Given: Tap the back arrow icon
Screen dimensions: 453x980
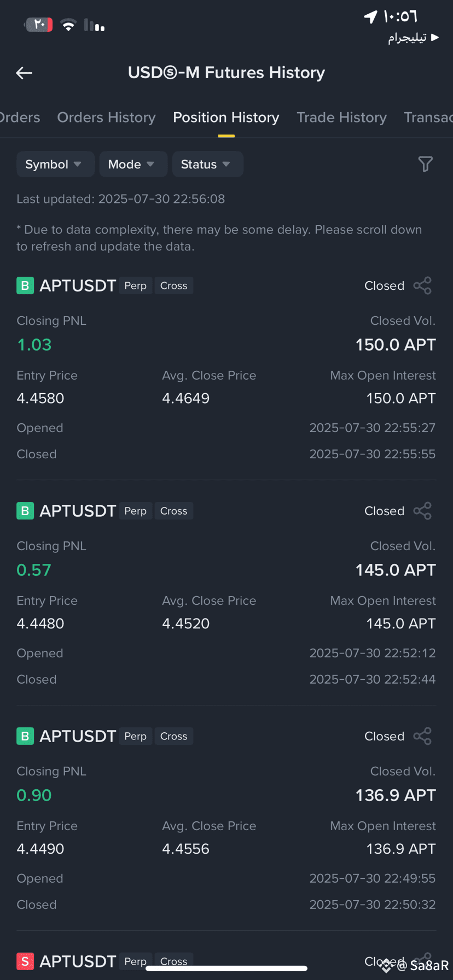Looking at the screenshot, I should pos(24,73).
